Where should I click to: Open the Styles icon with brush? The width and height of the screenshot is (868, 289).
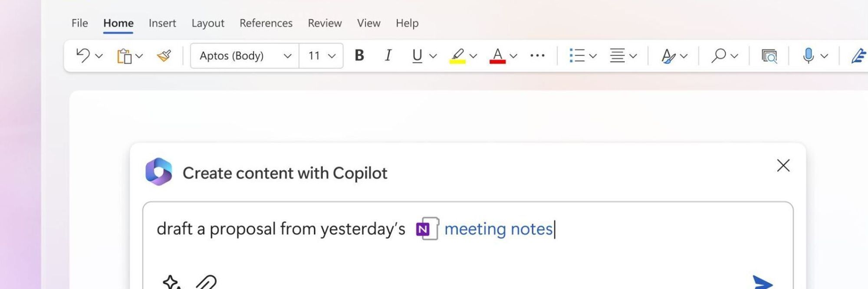tap(668, 56)
